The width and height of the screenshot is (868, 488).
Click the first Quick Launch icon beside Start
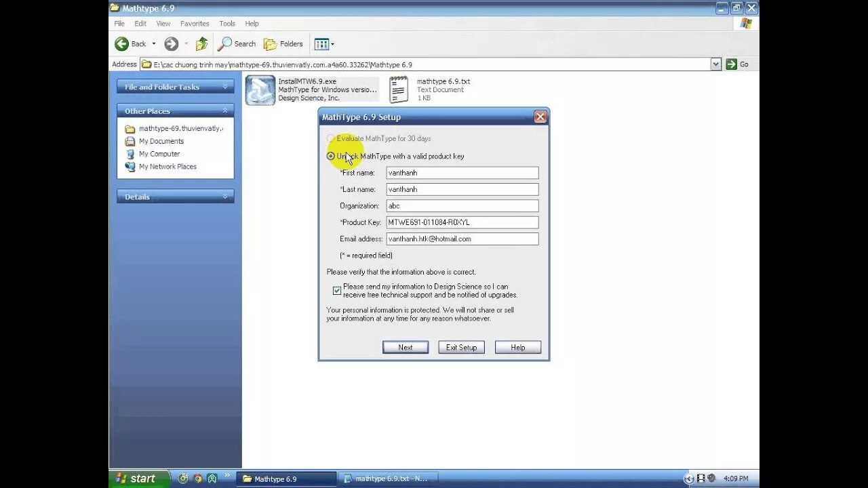point(182,479)
